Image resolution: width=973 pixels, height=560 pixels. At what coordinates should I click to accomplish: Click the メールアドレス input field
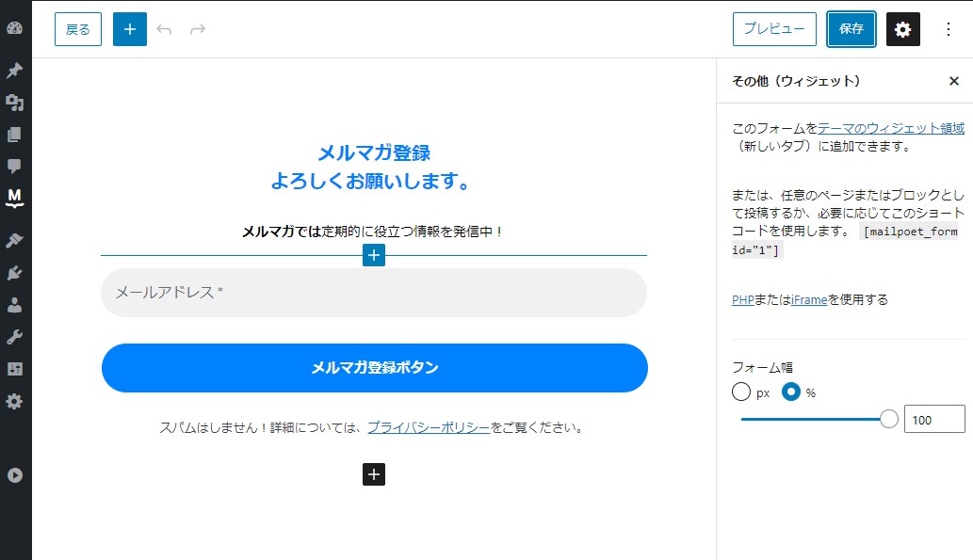pos(374,293)
